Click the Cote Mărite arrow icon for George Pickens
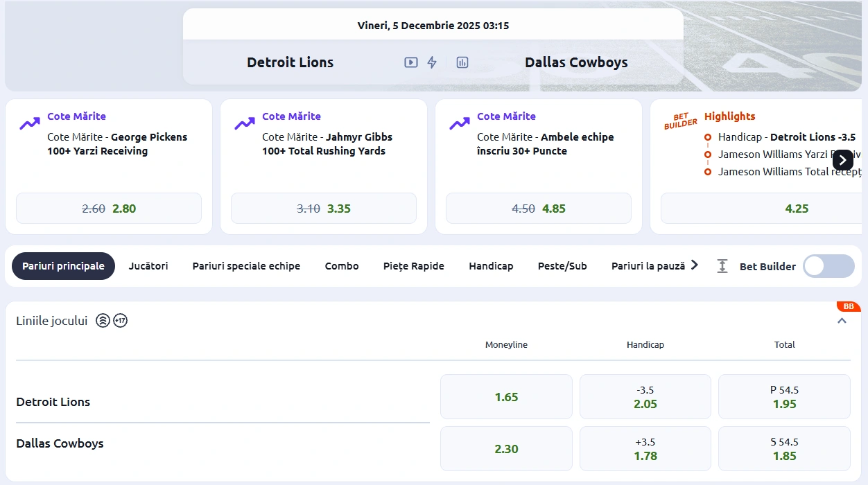 (x=28, y=122)
